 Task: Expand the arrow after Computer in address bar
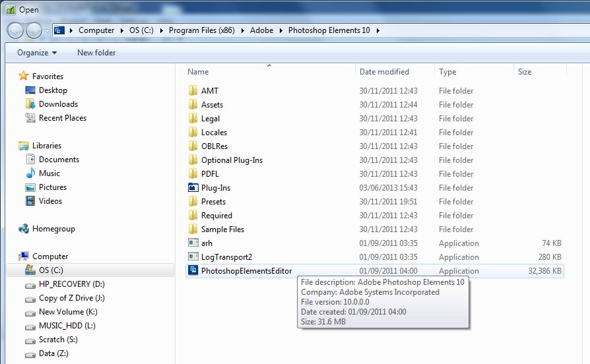pos(122,30)
